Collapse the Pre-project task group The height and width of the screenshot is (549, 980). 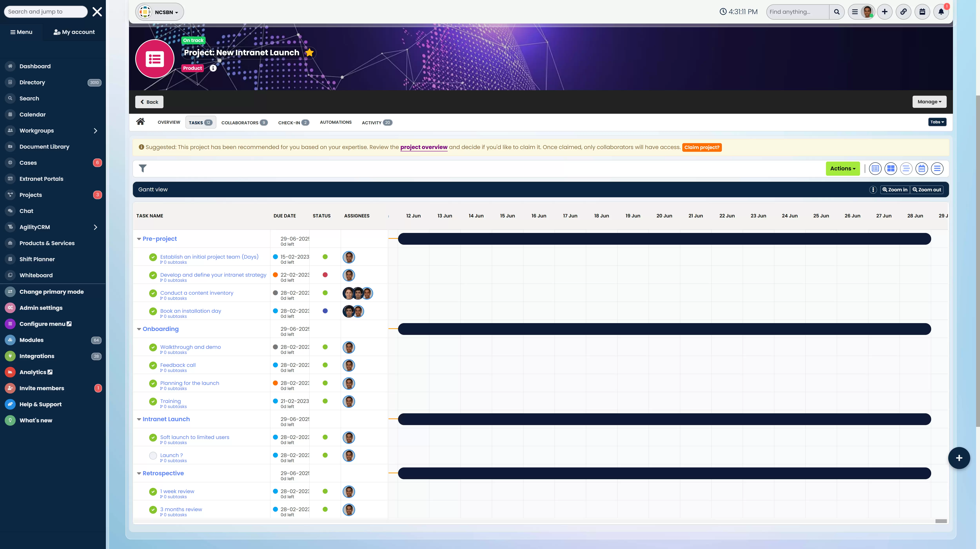[x=139, y=239]
